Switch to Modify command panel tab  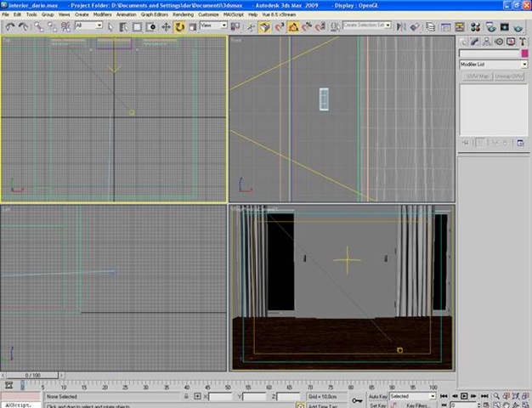475,42
